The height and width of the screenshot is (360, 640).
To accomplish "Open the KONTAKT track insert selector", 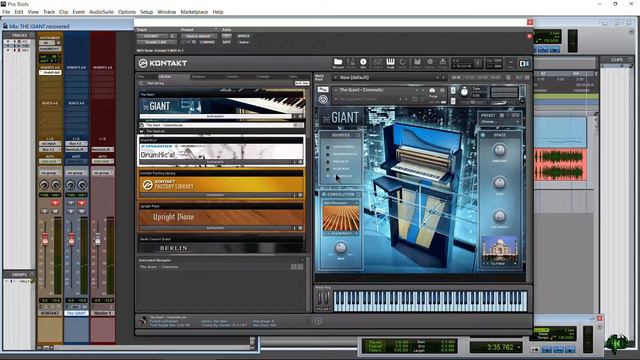I will click(153, 36).
